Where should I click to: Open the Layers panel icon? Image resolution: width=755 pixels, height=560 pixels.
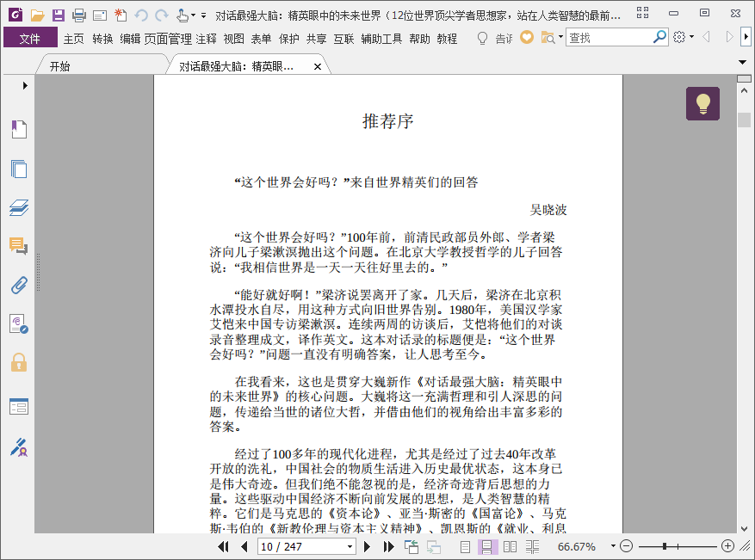tap(19, 208)
